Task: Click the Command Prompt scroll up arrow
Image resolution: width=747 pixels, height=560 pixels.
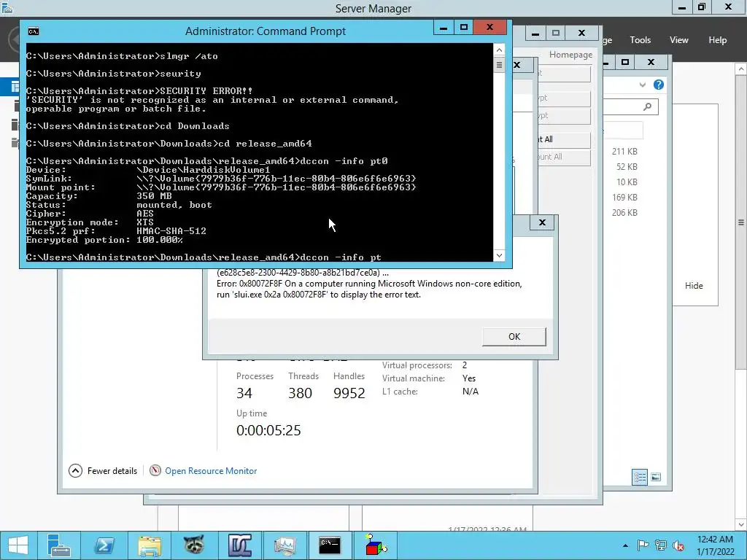Action: [x=499, y=50]
